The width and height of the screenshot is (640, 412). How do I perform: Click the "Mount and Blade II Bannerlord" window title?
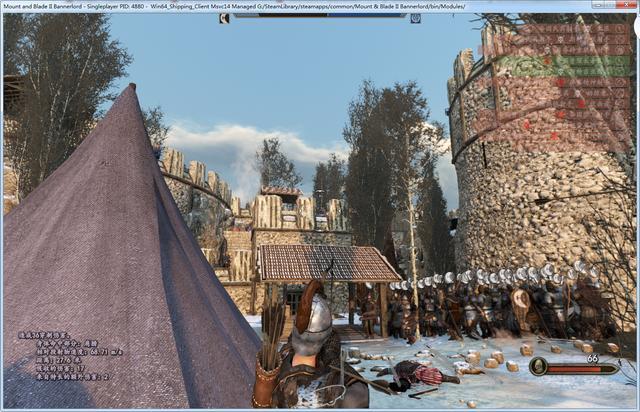click(43, 7)
